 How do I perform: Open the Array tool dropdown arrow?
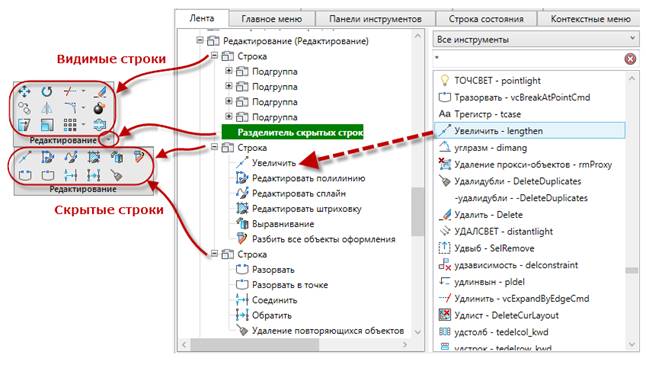click(x=83, y=124)
